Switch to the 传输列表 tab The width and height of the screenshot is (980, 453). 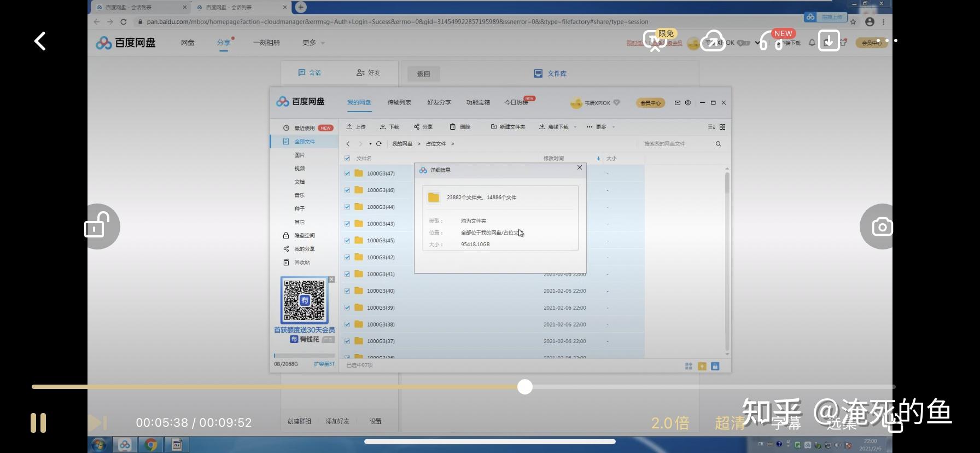(x=399, y=102)
